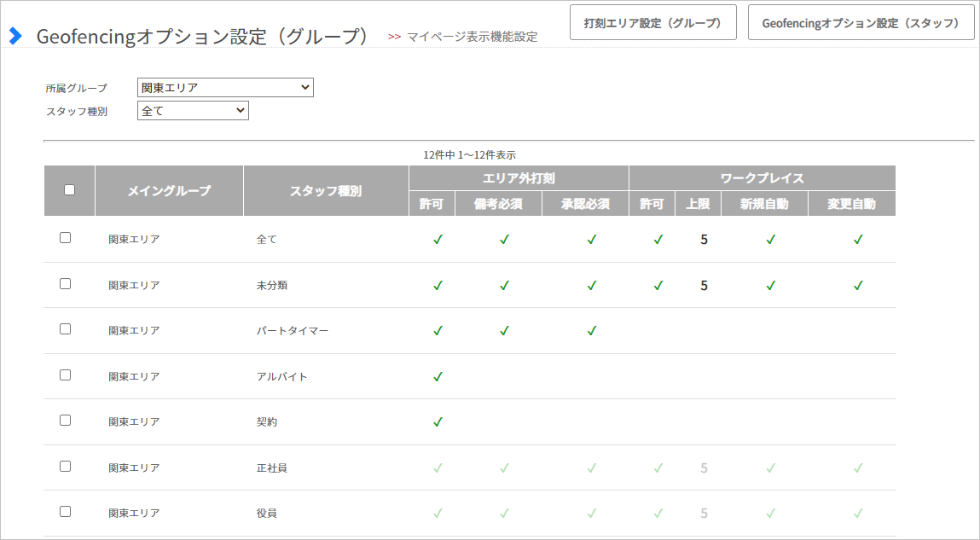Click the メイングループ column header
The width and height of the screenshot is (980, 540).
170,190
